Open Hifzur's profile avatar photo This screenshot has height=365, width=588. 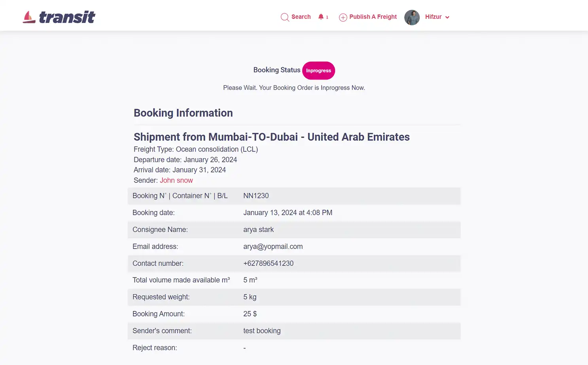click(x=412, y=17)
